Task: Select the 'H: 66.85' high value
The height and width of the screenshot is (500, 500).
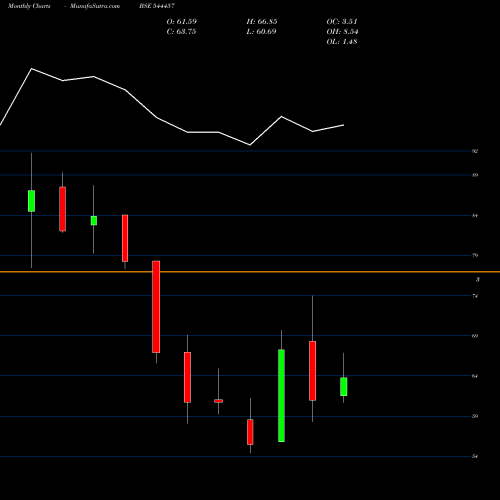Action: point(262,22)
